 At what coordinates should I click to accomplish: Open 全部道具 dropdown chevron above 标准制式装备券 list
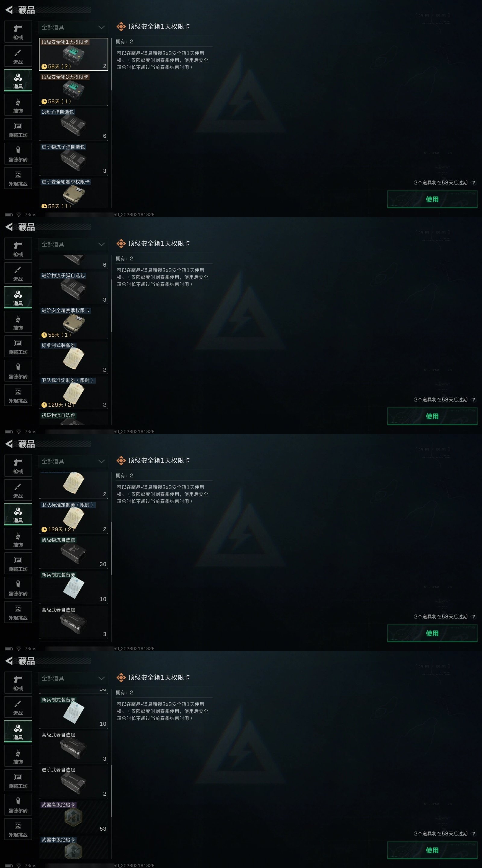(x=102, y=244)
